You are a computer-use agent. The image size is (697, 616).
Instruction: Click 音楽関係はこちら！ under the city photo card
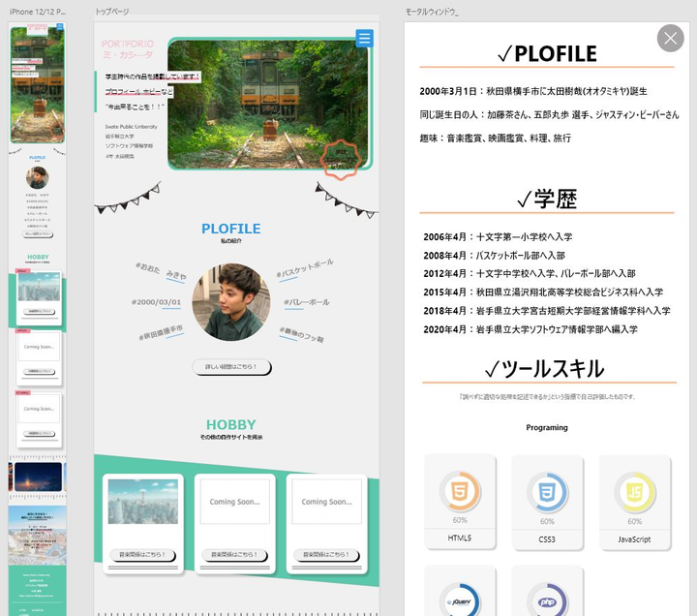pos(142,555)
